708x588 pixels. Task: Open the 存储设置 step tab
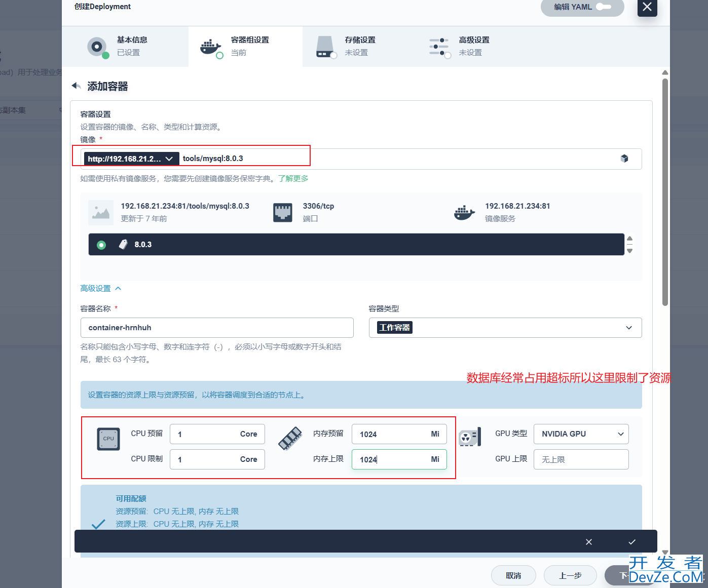coord(359,47)
